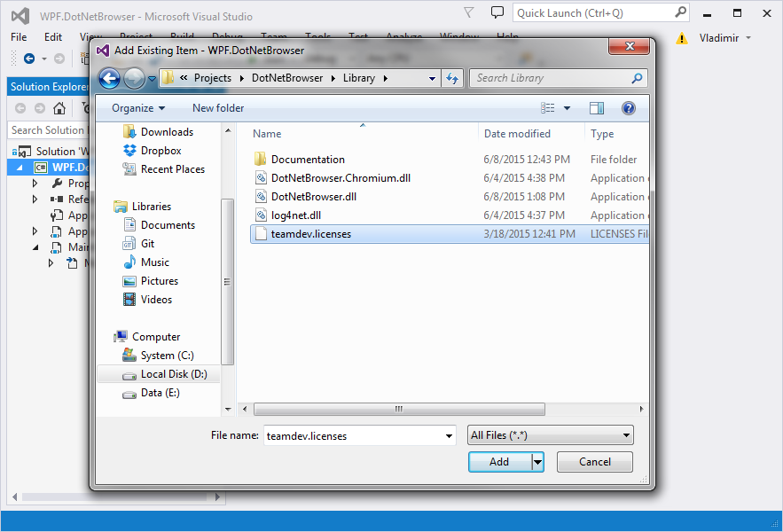Screen dimensions: 783x532
Task: Click the New folder button
Action: (x=218, y=108)
